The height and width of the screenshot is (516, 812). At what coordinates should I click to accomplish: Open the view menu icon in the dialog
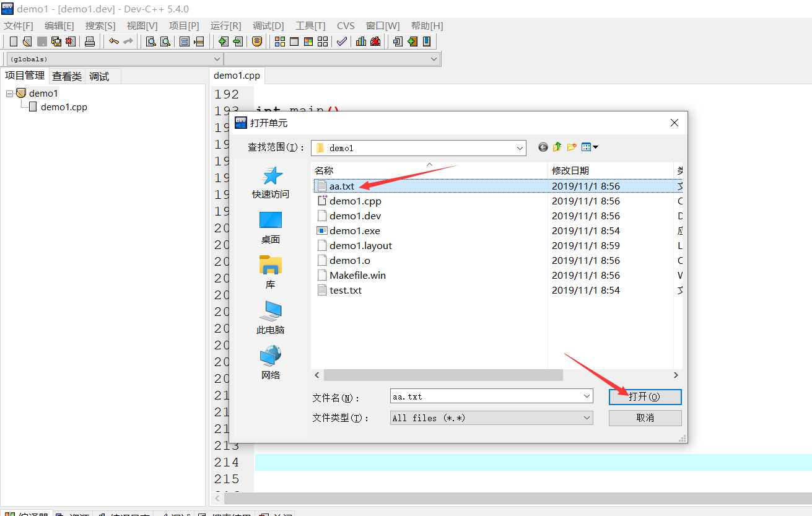590,147
